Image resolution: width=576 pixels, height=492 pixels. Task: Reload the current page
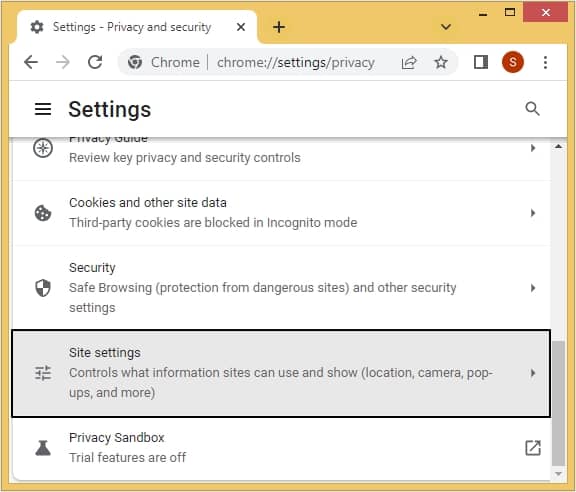coord(95,62)
